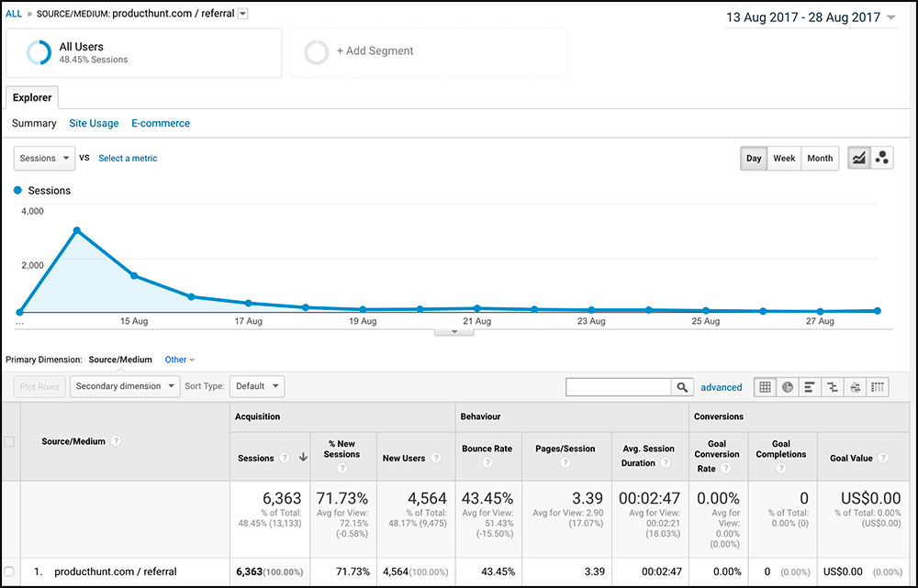Select the term cloud view icon
Viewport: 918px width, 588px height.
855,387
